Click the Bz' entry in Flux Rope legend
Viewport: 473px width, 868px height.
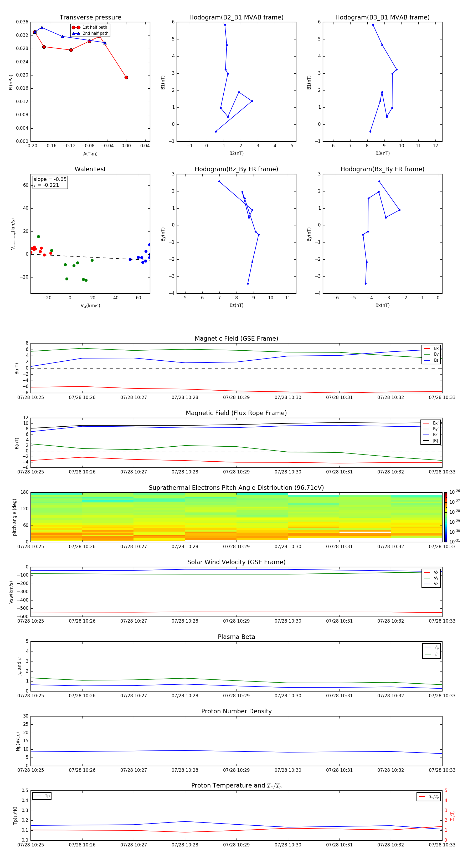coord(431,435)
